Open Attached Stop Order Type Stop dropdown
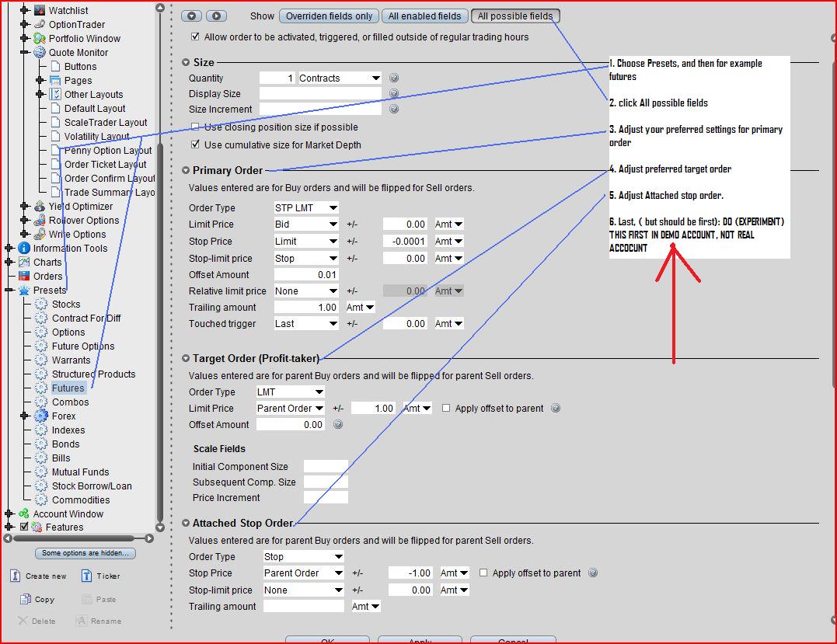The image size is (837, 644). (x=303, y=556)
